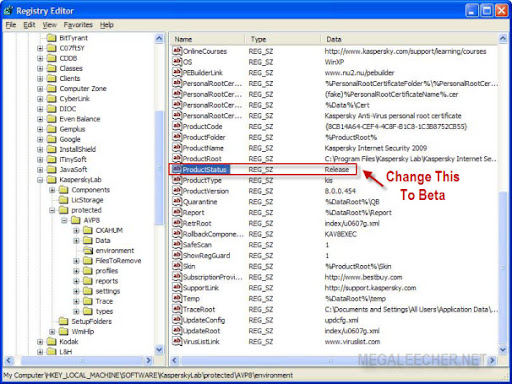Open the Edit menu
This screenshot has height=384, width=512.
pos(29,25)
